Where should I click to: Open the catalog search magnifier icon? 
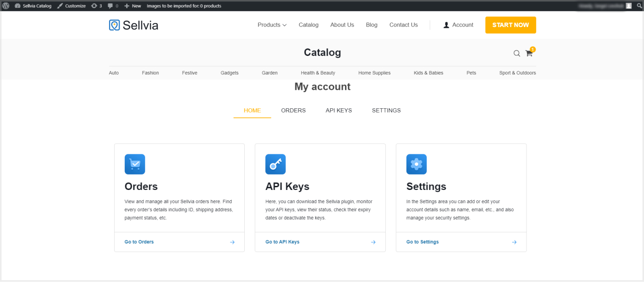(x=517, y=53)
